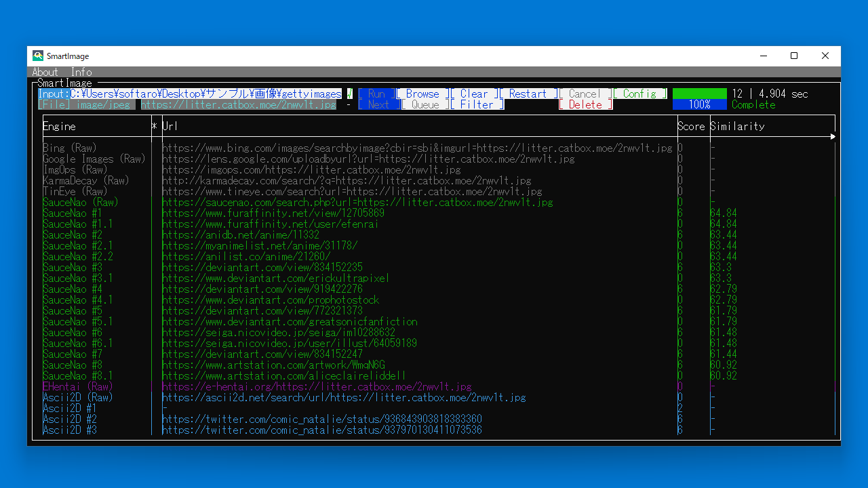The width and height of the screenshot is (868, 488).
Task: Open the anidb.net/anime/11332 URL
Action: pyautogui.click(x=241, y=235)
